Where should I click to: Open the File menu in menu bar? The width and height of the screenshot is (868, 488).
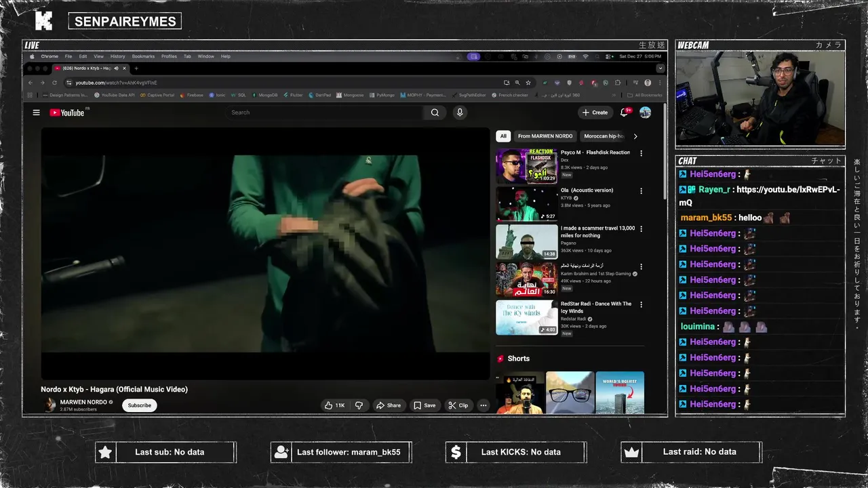click(68, 56)
